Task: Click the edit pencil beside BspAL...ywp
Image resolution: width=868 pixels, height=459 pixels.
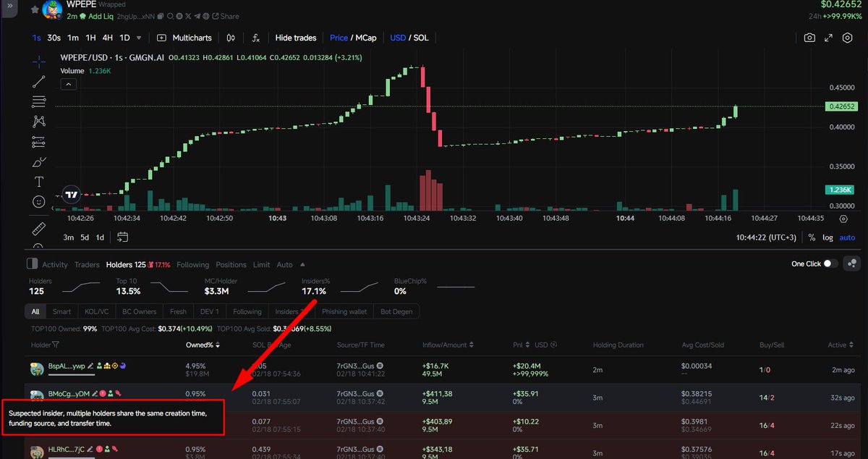Action: (x=91, y=366)
